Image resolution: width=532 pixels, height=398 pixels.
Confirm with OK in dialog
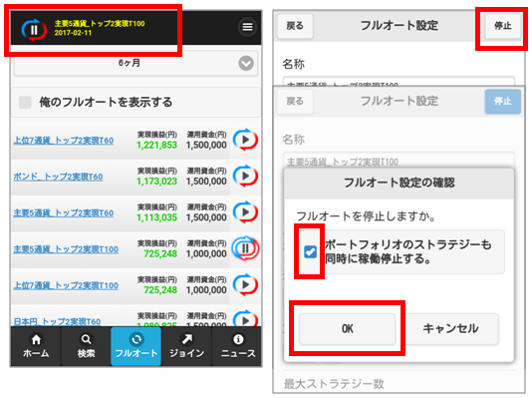348,329
